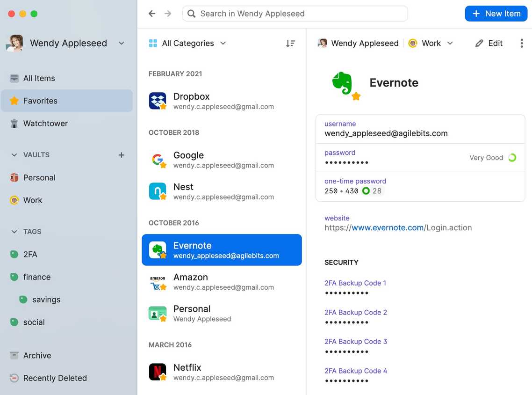Viewport: 532px width, 395px height.
Task: Click the Personal vault icon
Action: point(14,177)
